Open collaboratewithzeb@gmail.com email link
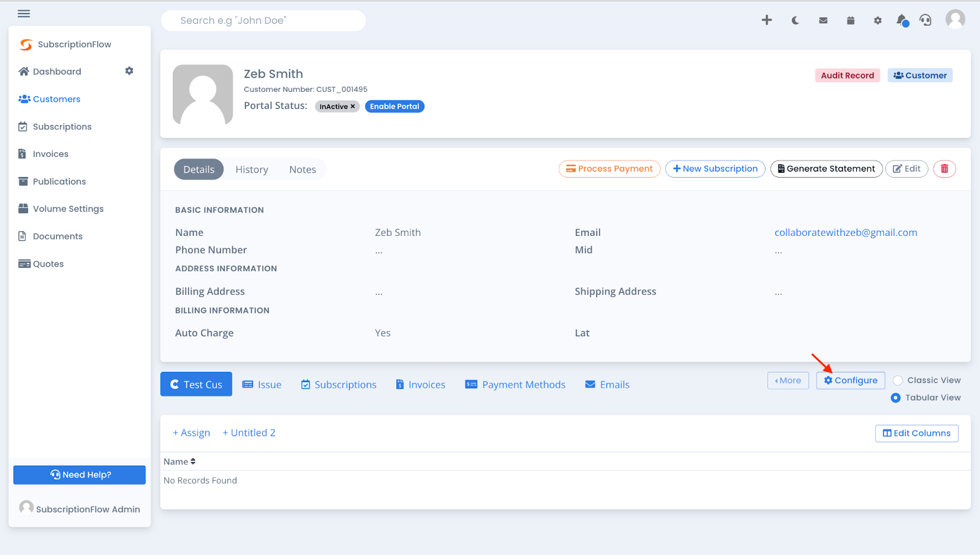 pyautogui.click(x=846, y=232)
